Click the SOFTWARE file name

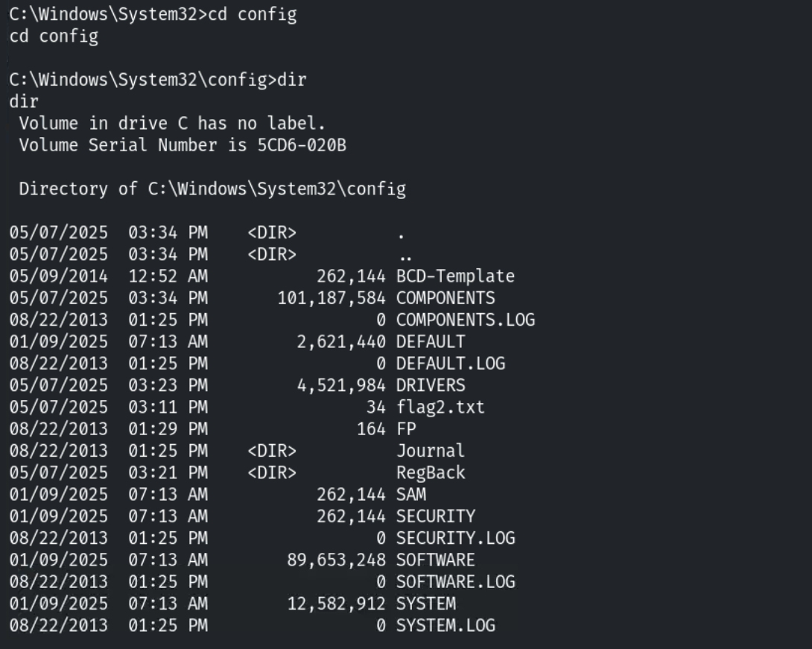(435, 560)
